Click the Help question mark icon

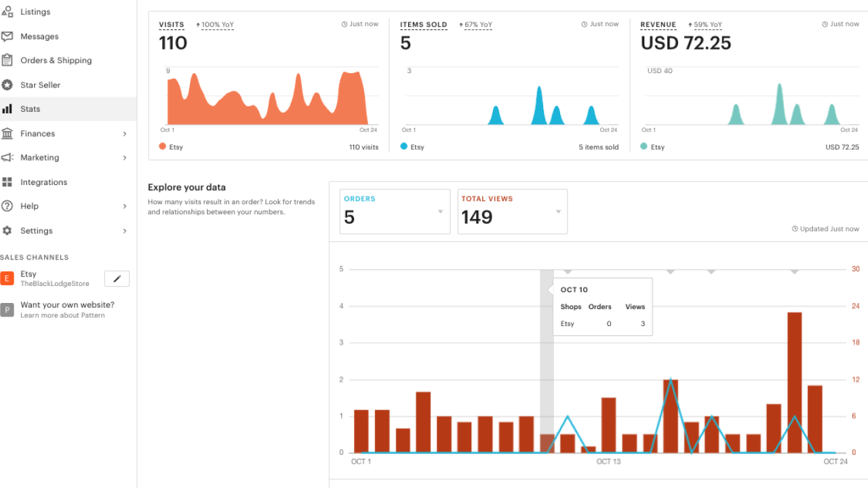[7, 206]
